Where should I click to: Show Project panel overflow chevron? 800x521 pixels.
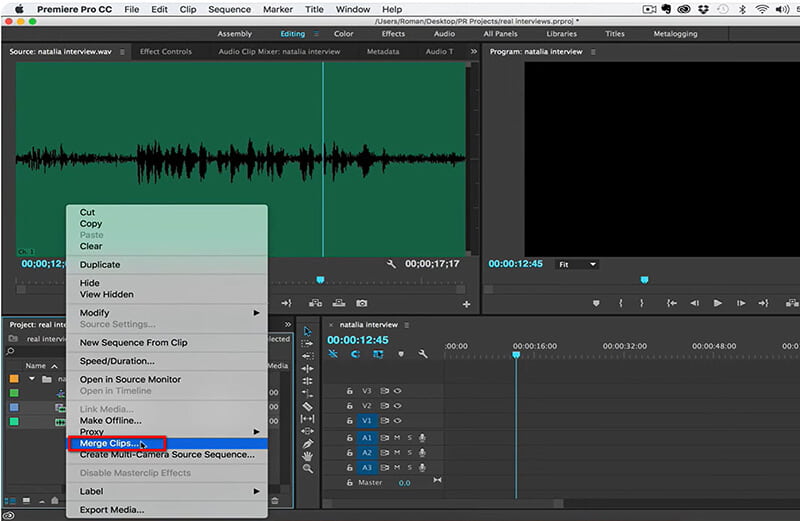point(288,325)
